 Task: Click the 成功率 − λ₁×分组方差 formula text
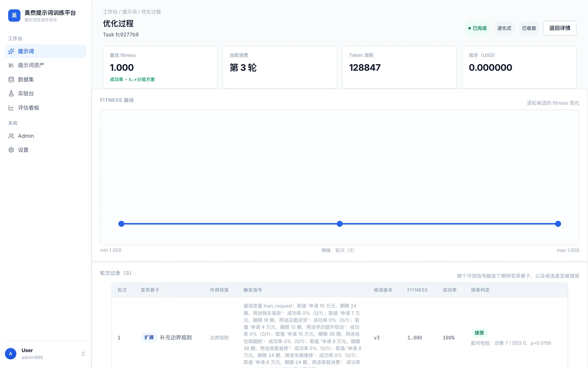[132, 79]
